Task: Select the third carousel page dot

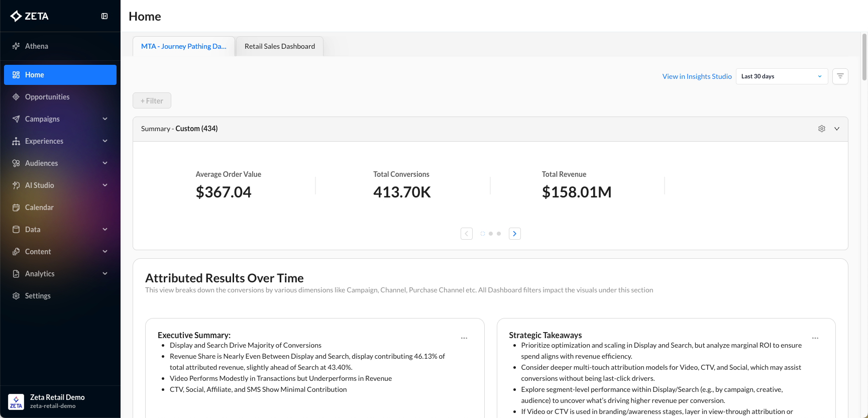Action: click(x=499, y=234)
